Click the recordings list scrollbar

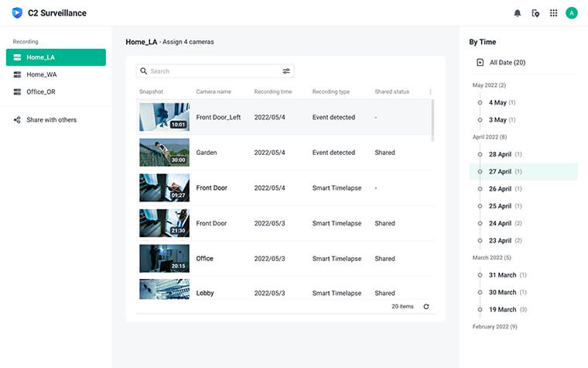pyautogui.click(x=432, y=120)
